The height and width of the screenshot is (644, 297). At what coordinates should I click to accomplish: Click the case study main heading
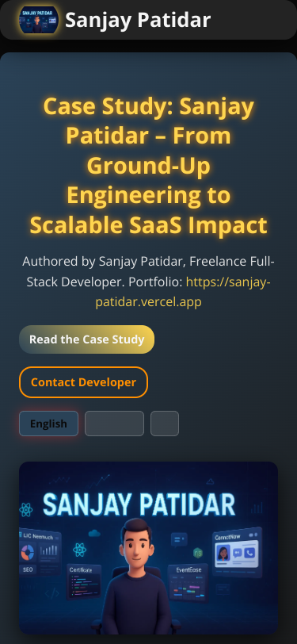point(149,166)
